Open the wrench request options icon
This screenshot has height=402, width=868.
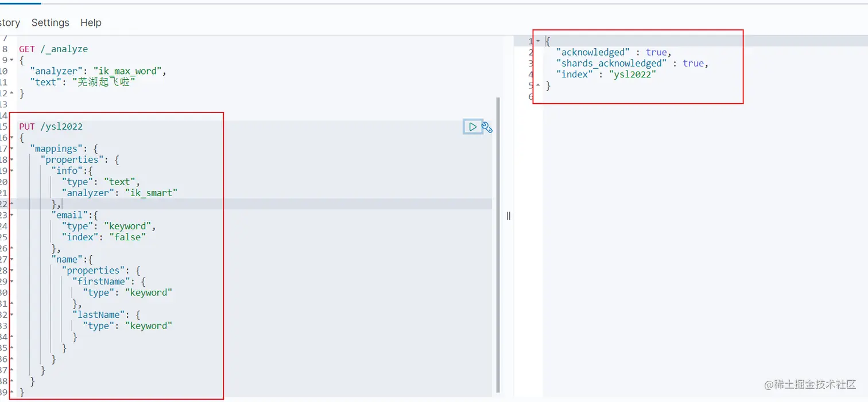(487, 127)
